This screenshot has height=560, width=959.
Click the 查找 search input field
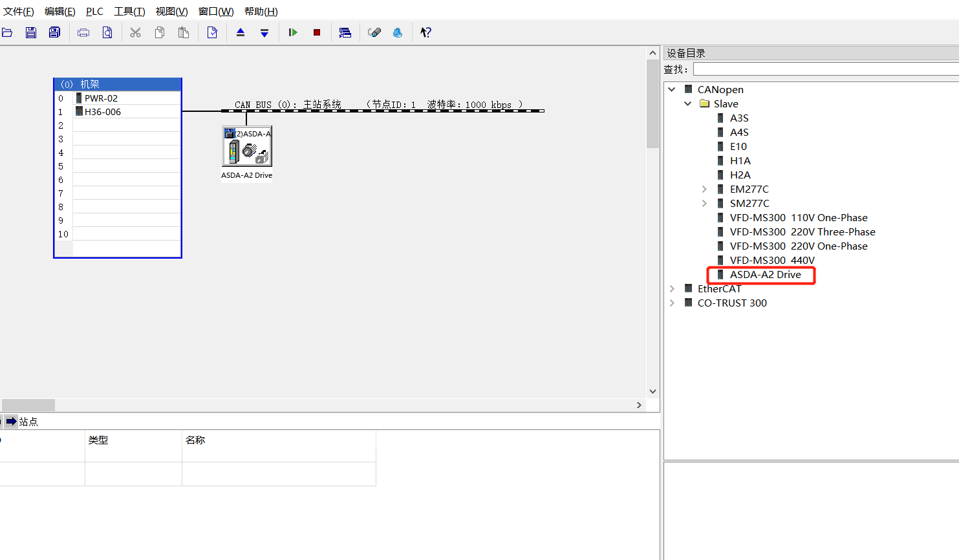click(x=826, y=69)
